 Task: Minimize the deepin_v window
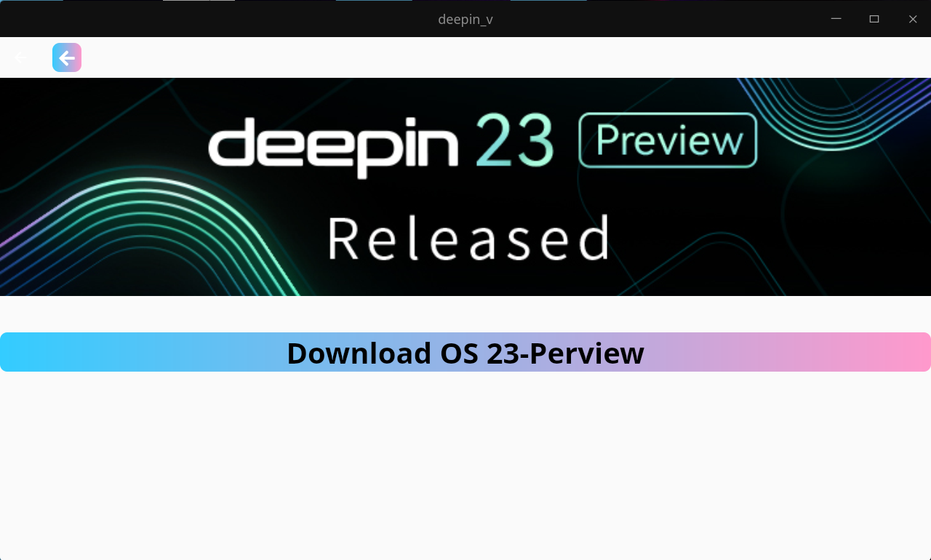tap(836, 19)
